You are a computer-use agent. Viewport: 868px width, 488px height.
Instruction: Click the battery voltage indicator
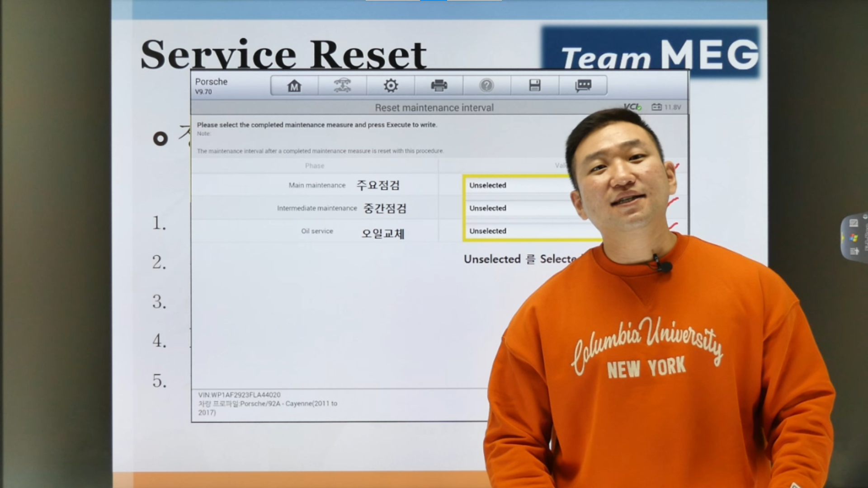point(666,107)
